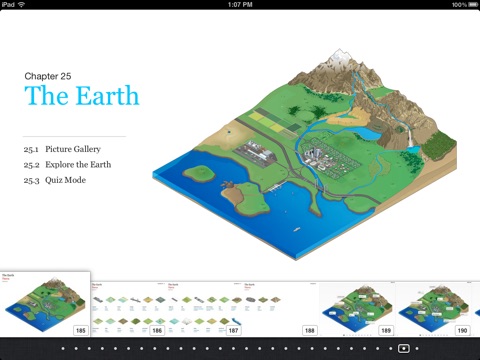The height and width of the screenshot is (360, 480).
Task: Open section 25.3 Quiz Mode
Action: [x=55, y=180]
